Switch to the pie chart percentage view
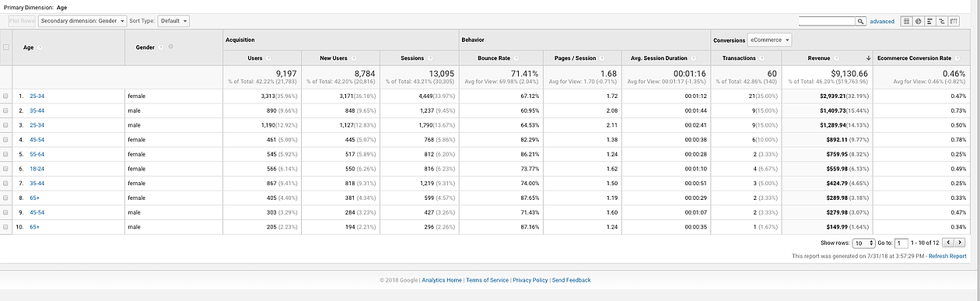This screenshot has height=301, width=980. 918,21
